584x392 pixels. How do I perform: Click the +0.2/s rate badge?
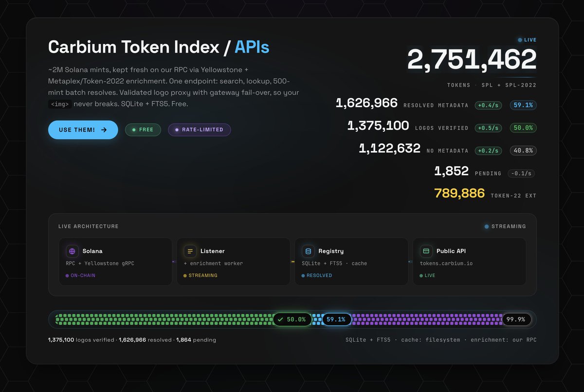[x=488, y=151]
